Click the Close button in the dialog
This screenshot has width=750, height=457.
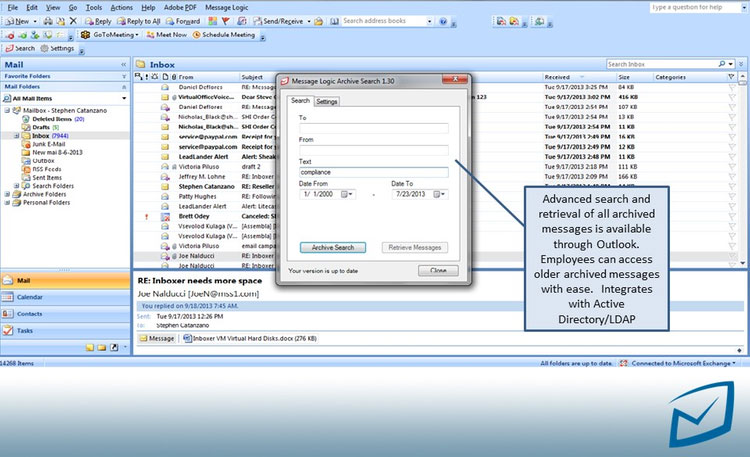click(x=438, y=270)
